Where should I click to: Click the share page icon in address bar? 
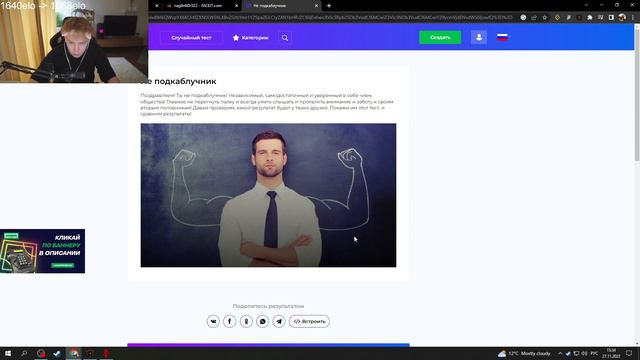(x=534, y=18)
